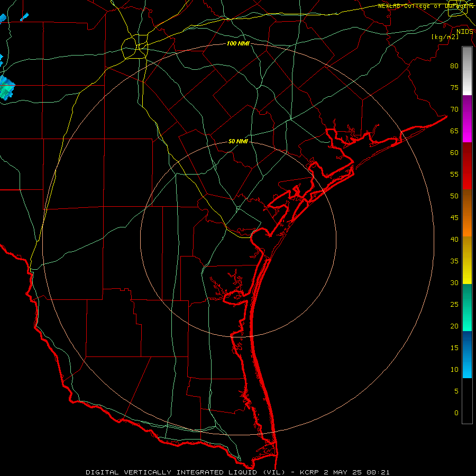Select the 80 value on the scale

coord(454,66)
